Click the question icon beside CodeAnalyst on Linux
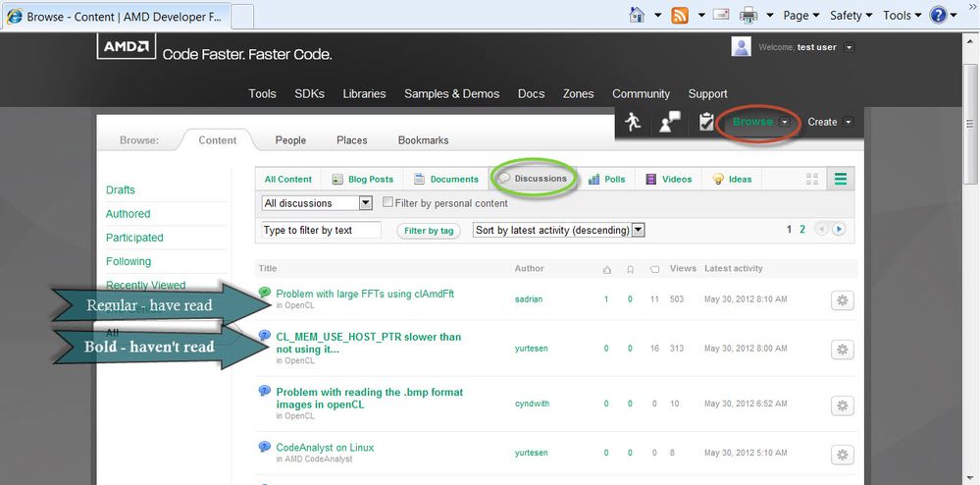Screen dimensions: 980x485 [265, 447]
